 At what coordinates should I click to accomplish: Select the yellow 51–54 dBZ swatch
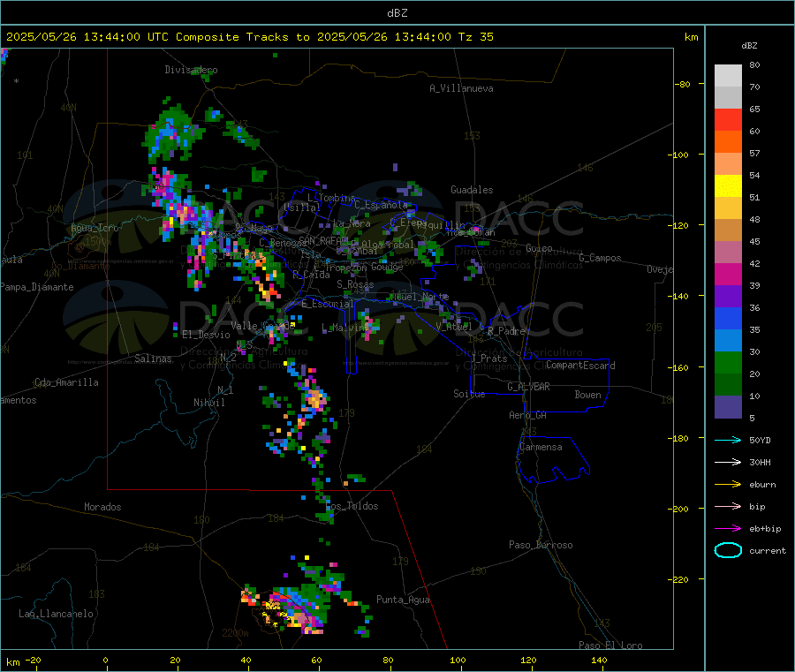point(728,186)
